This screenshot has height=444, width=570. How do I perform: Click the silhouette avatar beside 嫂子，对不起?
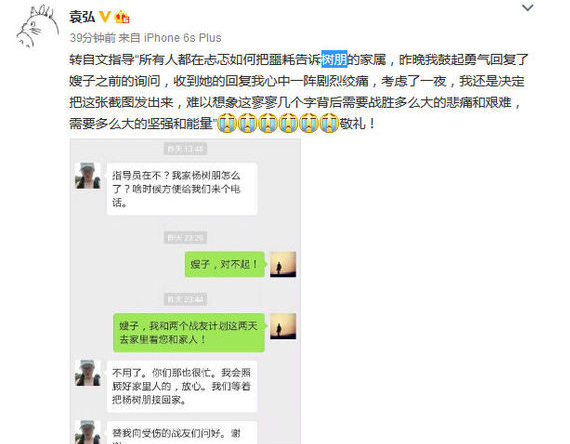point(283,264)
